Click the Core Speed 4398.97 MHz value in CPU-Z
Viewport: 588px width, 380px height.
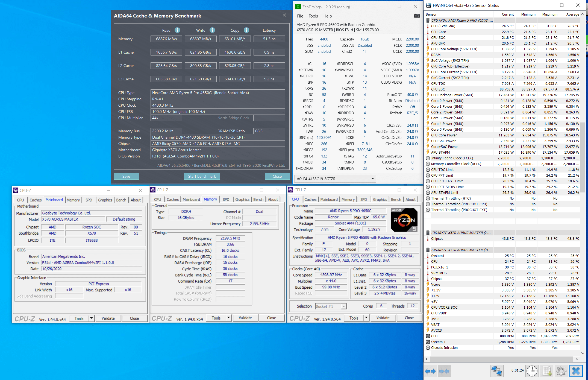[x=331, y=275]
